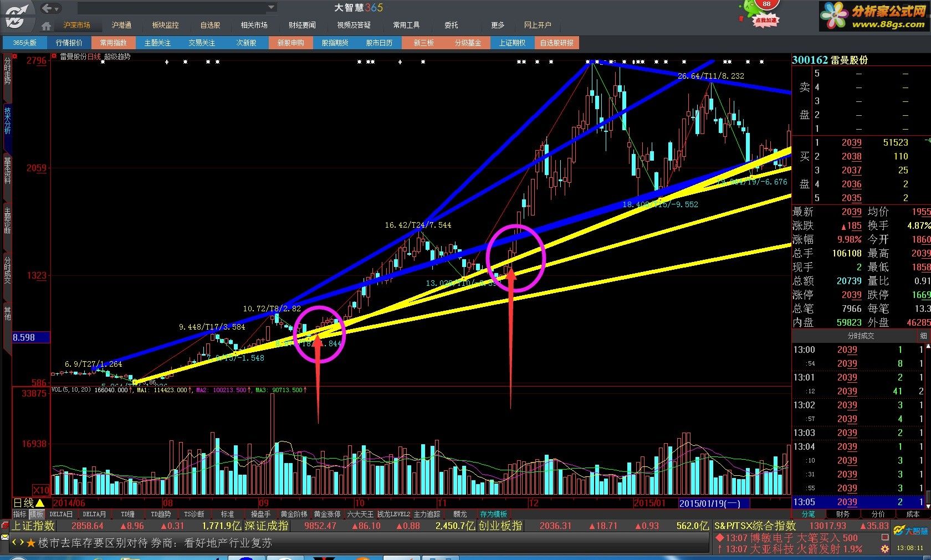The height and width of the screenshot is (560, 931).
Task: Click the news ticker previous arrow
Action: (x=14, y=543)
